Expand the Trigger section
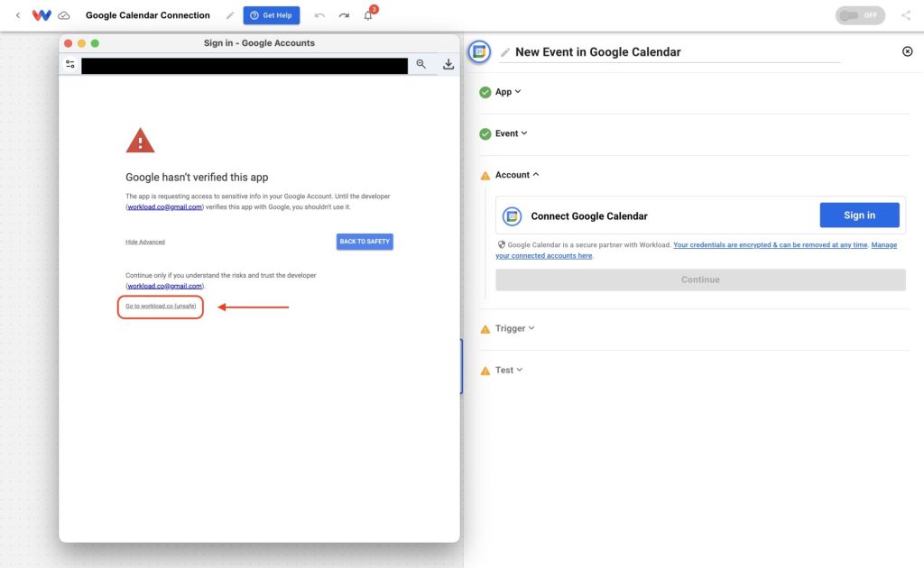 (x=514, y=328)
